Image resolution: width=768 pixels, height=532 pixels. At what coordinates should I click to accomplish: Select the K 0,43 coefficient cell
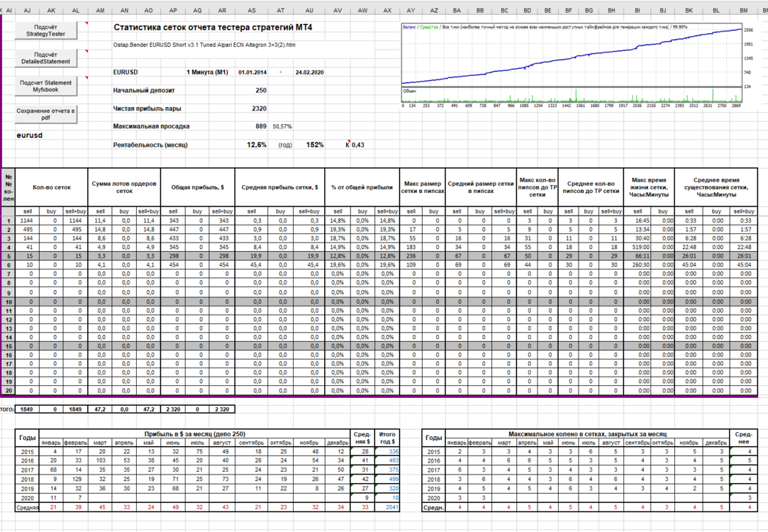pos(355,145)
